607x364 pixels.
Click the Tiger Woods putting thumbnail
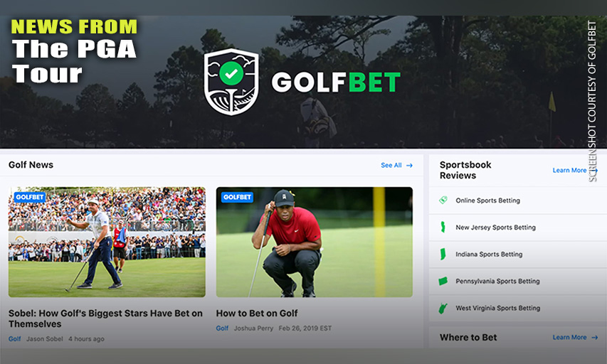point(315,242)
